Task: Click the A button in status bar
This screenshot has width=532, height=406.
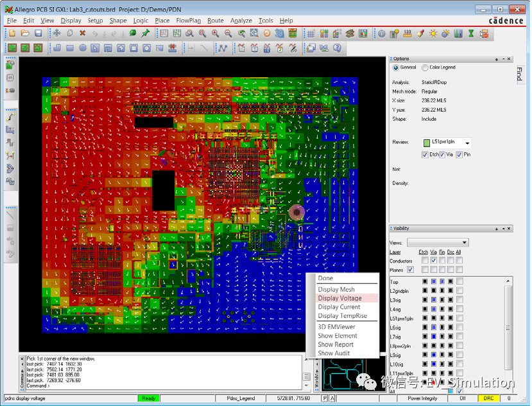Action: click(332, 398)
